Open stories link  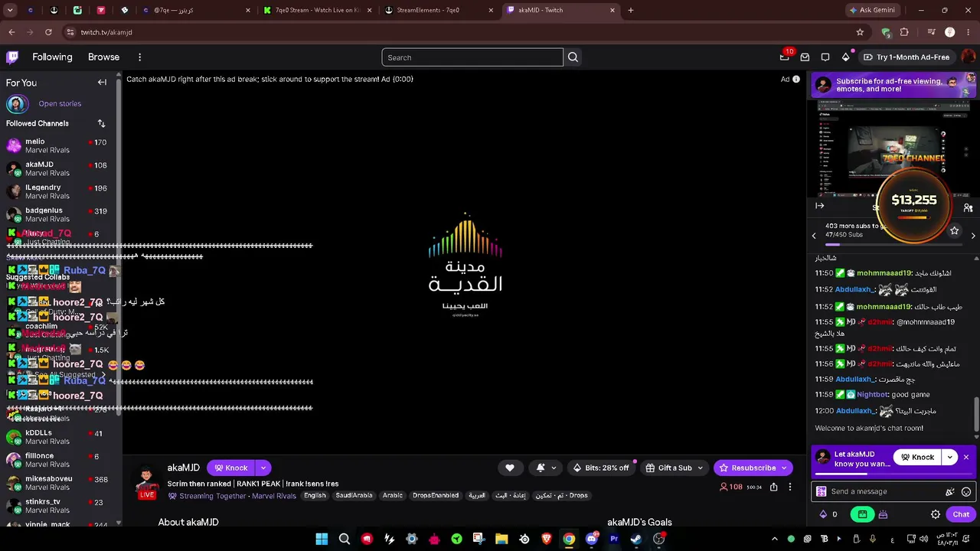tap(60, 104)
